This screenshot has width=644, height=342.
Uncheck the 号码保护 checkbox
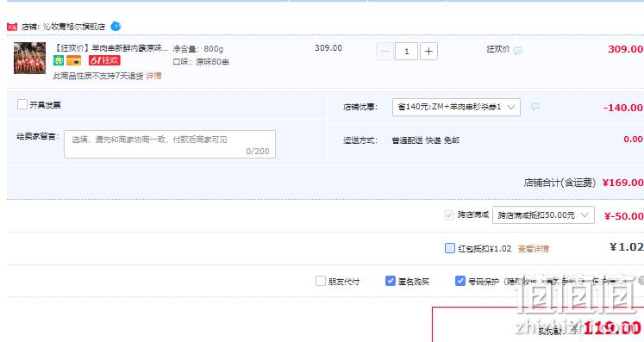tap(460, 281)
